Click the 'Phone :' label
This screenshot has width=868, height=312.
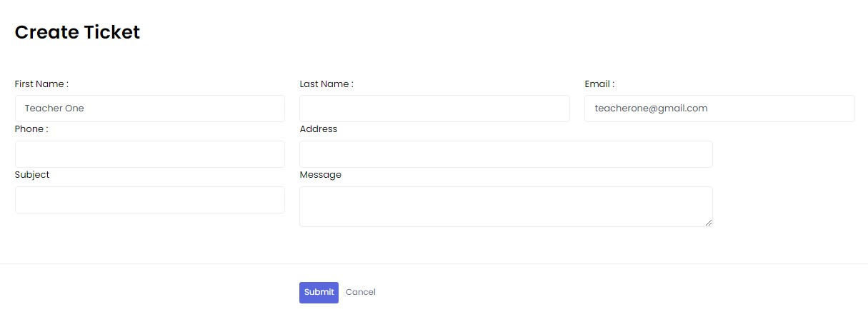(x=31, y=129)
